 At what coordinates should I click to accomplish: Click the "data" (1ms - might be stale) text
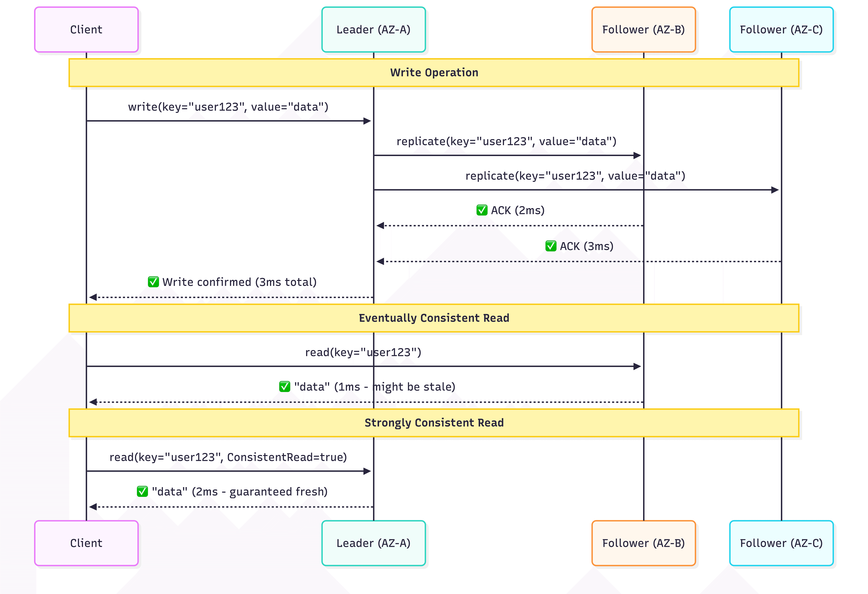[375, 387]
